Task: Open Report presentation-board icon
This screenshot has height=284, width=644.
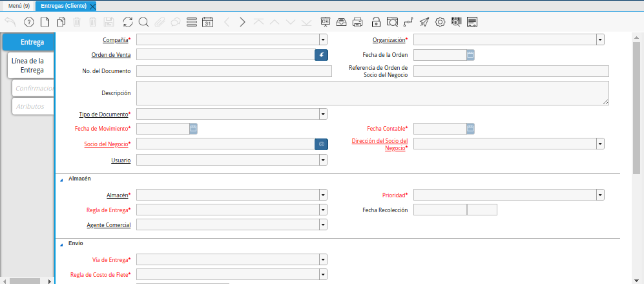Action: pyautogui.click(x=326, y=22)
